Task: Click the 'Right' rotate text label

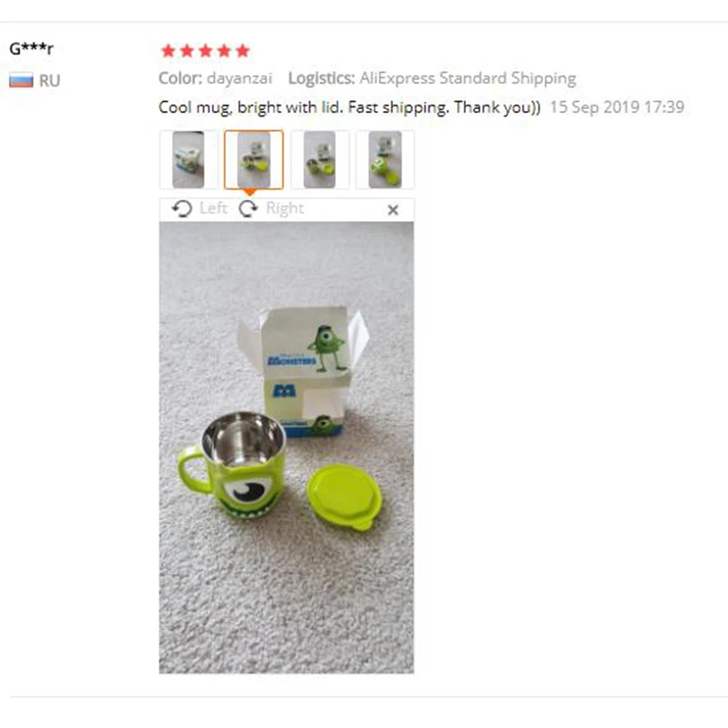Action: point(285,208)
